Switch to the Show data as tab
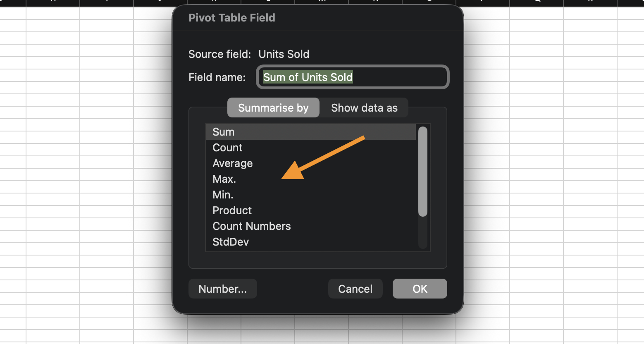The height and width of the screenshot is (344, 644). (x=364, y=108)
